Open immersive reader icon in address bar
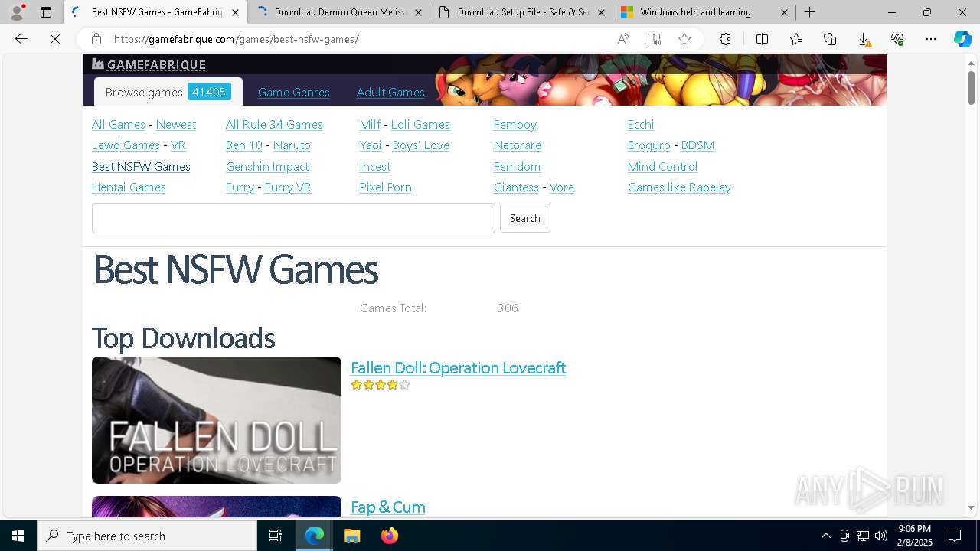Image resolution: width=980 pixels, height=551 pixels. (x=654, y=39)
